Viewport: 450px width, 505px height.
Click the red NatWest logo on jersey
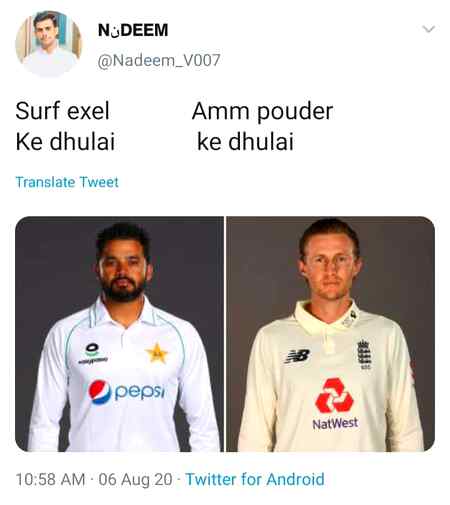click(x=334, y=396)
